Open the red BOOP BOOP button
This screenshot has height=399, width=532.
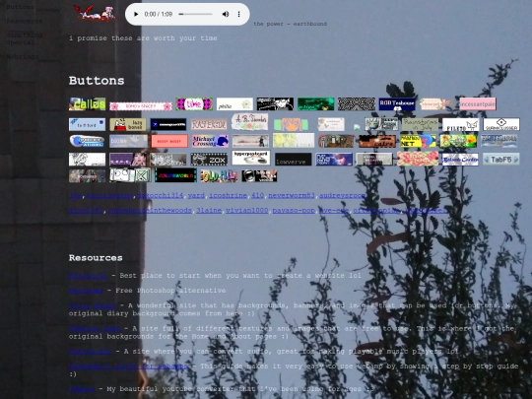click(x=169, y=141)
